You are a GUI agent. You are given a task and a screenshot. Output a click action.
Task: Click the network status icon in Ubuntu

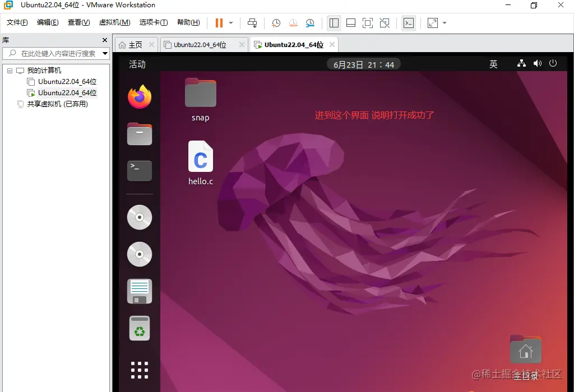coord(522,64)
